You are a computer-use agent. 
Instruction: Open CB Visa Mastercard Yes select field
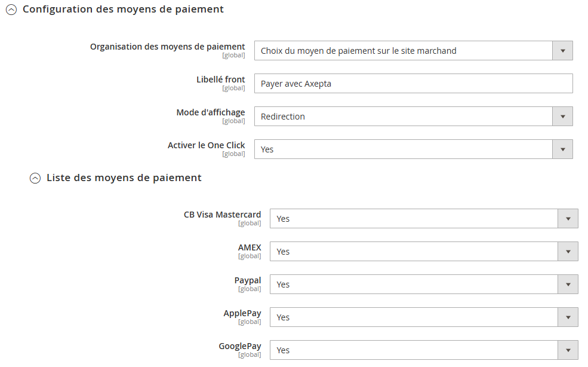pyautogui.click(x=424, y=219)
